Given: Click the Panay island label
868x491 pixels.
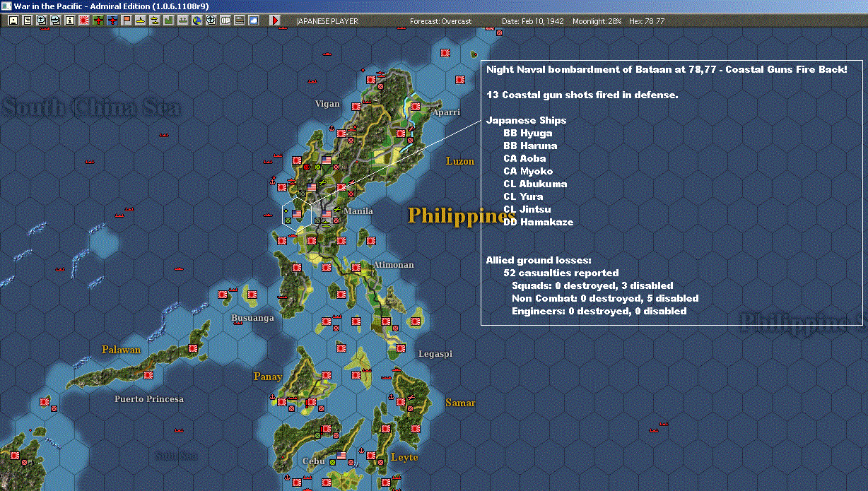Looking at the screenshot, I should coord(268,377).
